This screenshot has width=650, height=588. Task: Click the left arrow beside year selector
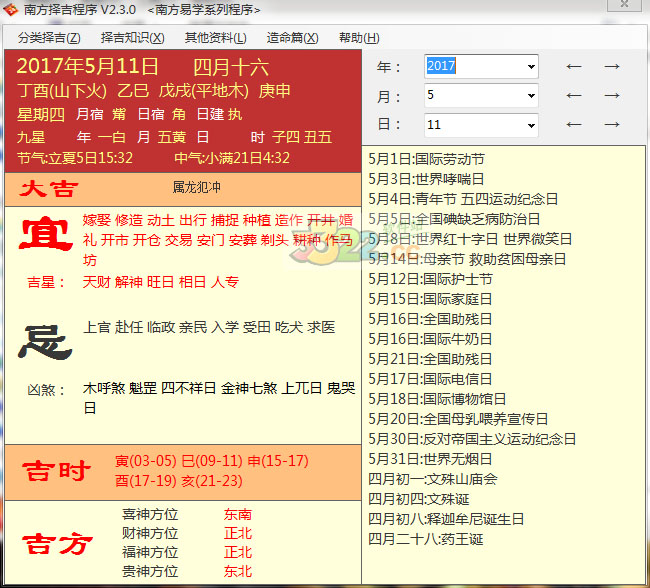tap(574, 67)
